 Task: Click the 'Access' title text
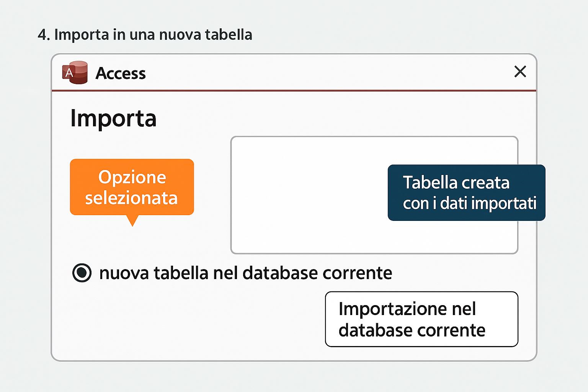point(121,73)
